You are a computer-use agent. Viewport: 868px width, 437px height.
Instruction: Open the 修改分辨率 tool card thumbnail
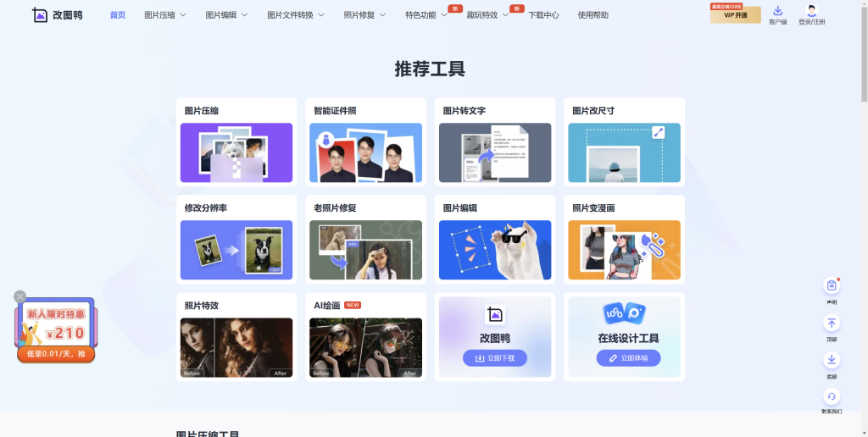point(236,250)
